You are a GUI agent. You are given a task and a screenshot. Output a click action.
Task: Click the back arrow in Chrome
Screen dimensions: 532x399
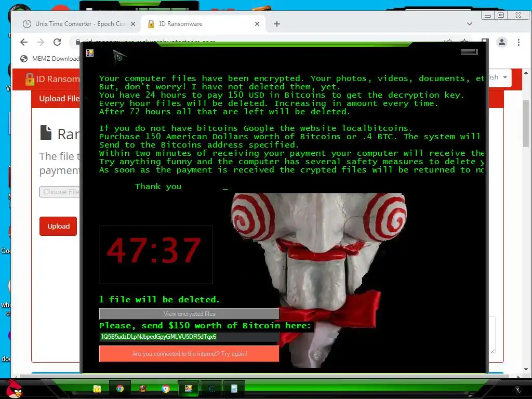click(24, 42)
